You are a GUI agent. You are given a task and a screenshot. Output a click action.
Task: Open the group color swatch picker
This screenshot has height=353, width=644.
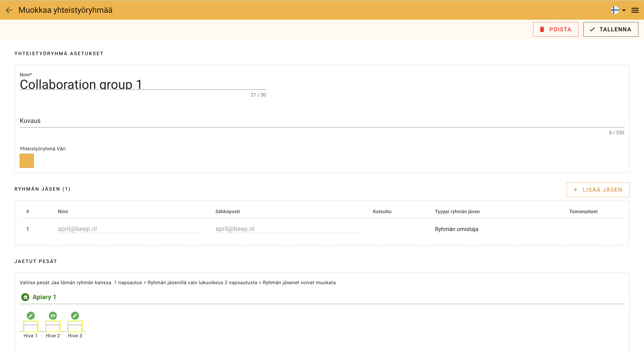point(27,161)
